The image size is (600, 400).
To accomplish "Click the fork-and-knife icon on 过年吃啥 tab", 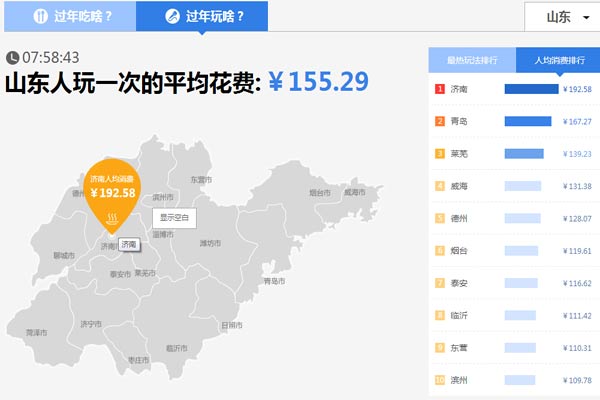I will (x=41, y=16).
